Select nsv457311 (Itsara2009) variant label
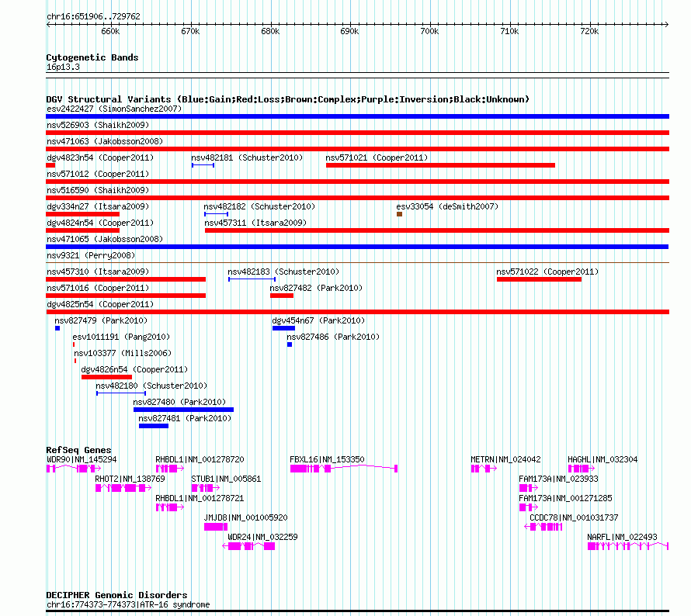691x616 pixels. tap(255, 223)
